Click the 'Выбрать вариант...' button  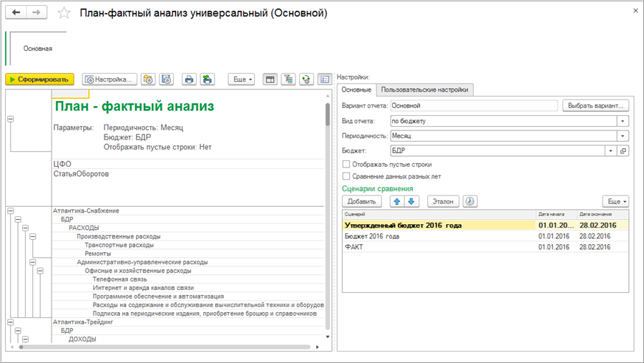595,105
